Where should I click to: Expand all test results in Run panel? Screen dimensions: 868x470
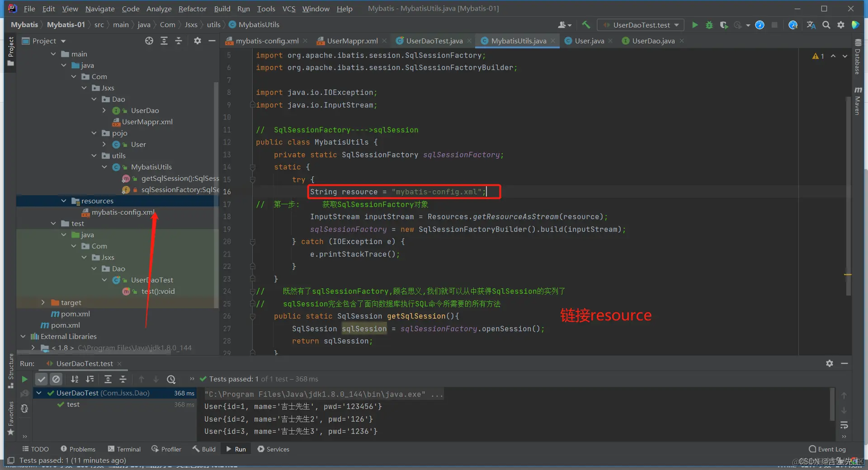(108, 379)
